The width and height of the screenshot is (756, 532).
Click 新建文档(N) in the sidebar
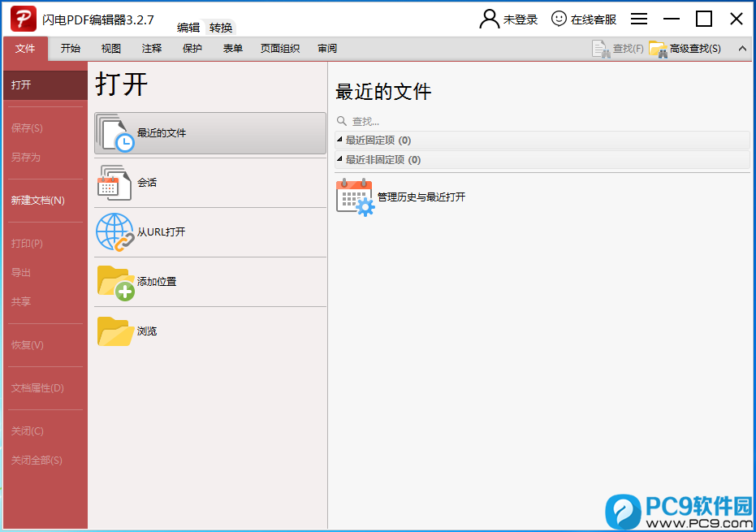coord(38,200)
